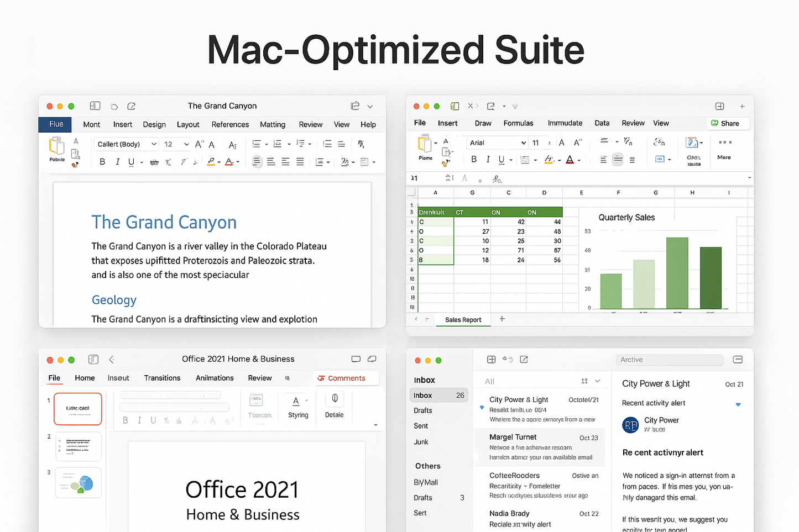This screenshot has width=799, height=532.
Task: Open the Junk folder in Mail
Action: click(421, 442)
